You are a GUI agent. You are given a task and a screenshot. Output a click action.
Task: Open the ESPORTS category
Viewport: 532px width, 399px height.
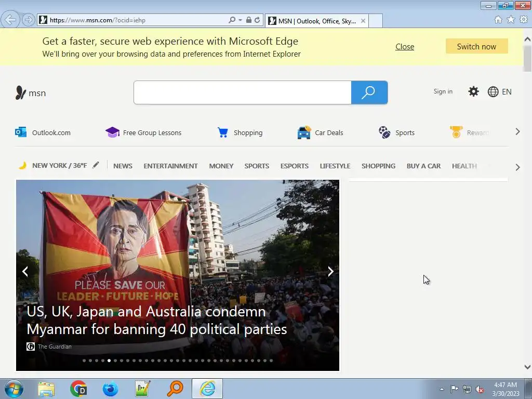point(295,166)
